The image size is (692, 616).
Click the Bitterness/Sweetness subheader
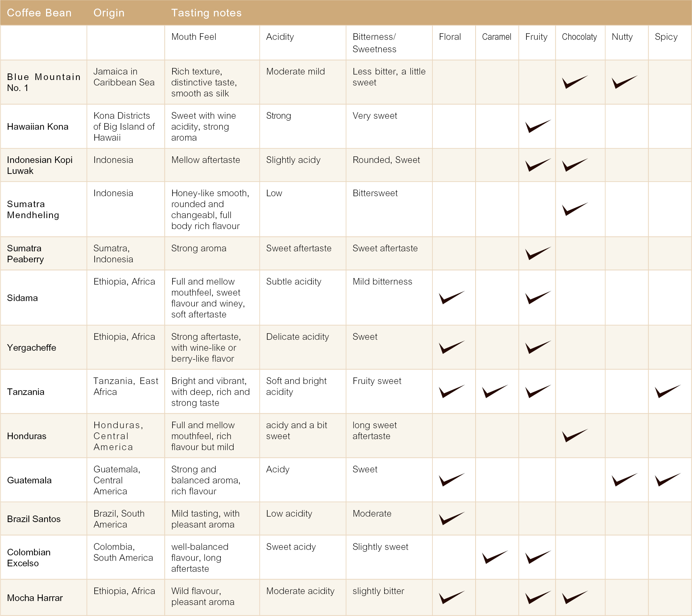click(x=374, y=43)
